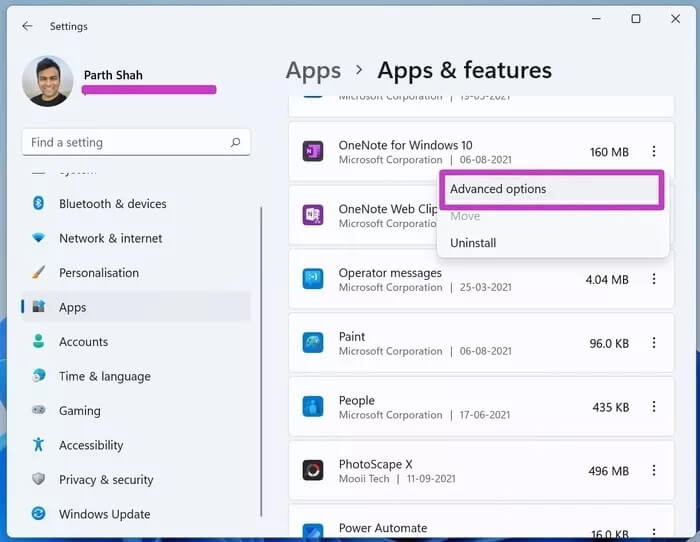
Task: Click the 96.0 KB size value
Action: (609, 343)
